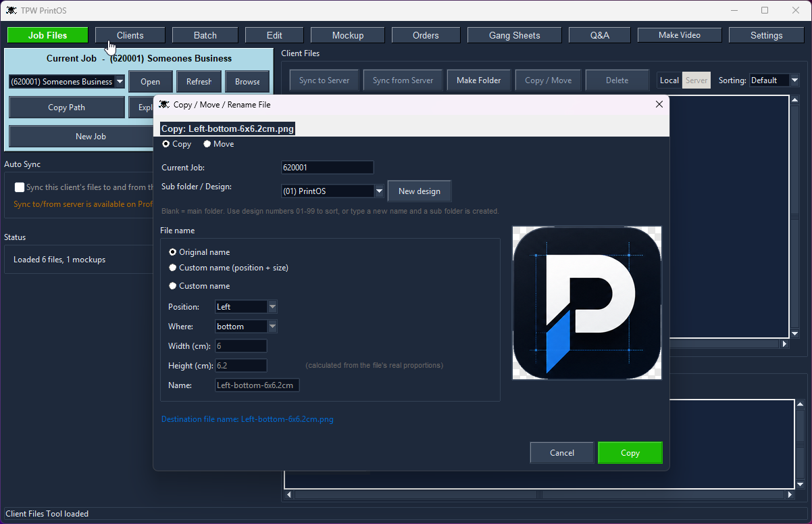Viewport: 812px width, 524px height.
Task: Open the Mockup tab
Action: point(348,35)
